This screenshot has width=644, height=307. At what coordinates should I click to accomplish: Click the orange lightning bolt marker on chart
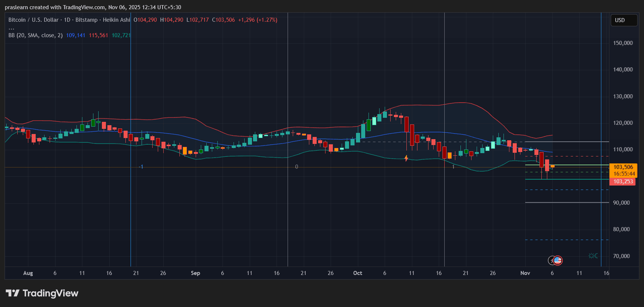(x=406, y=158)
